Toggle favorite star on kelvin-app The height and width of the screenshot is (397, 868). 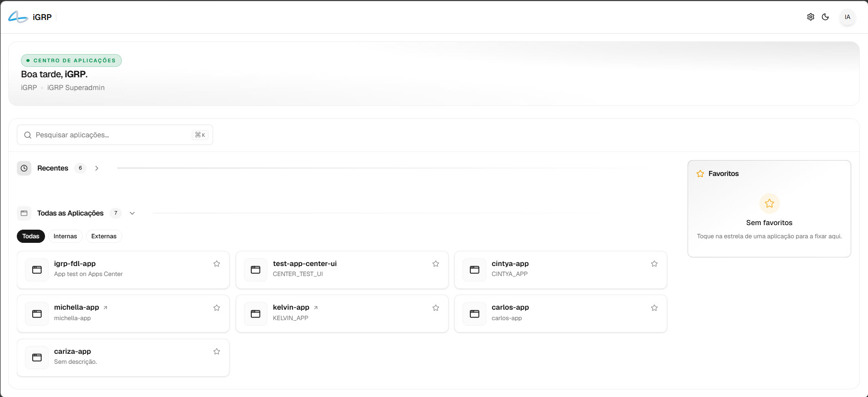point(436,308)
